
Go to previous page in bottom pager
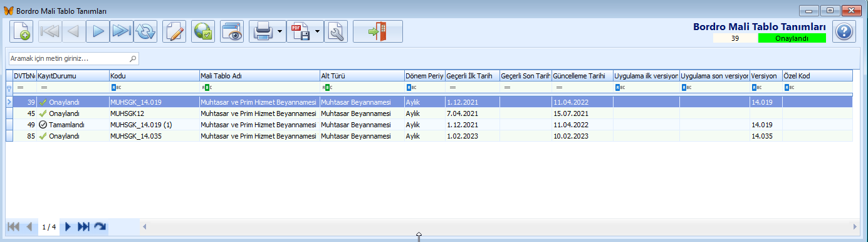(29, 226)
